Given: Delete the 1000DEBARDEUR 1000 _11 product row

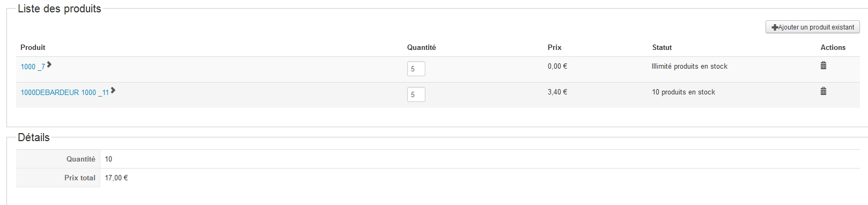Looking at the screenshot, I should coord(823,91).
